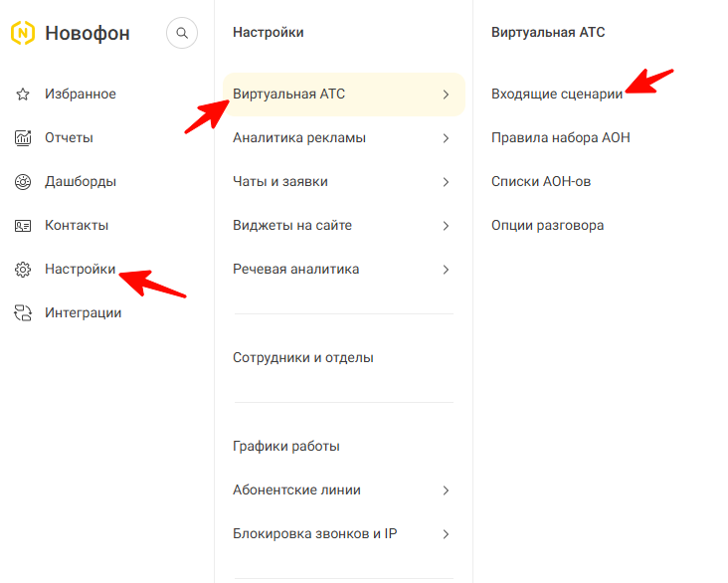This screenshot has width=728, height=583.
Task: Open Виджеты на сайте menu item
Action: point(343,226)
